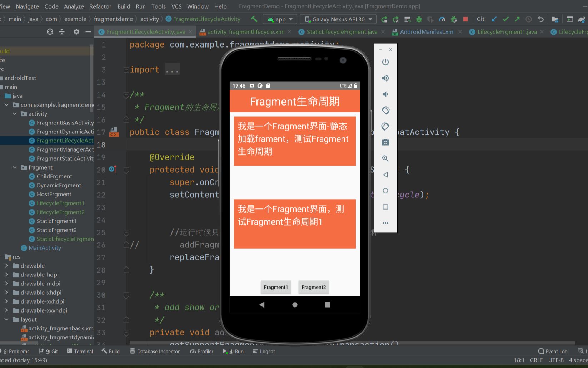Update project with the blue Git arrow
This screenshot has width=588, height=368.
coord(494,19)
